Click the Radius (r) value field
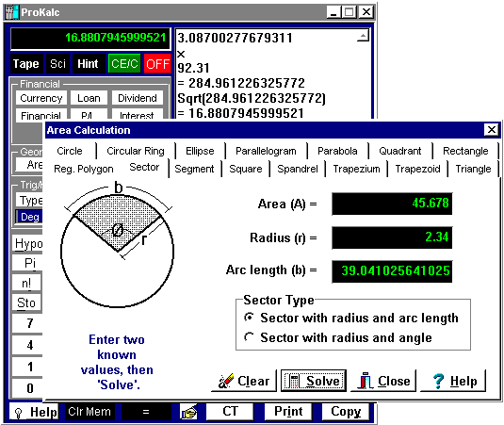Screen dimensions: 504x425 pos(392,237)
